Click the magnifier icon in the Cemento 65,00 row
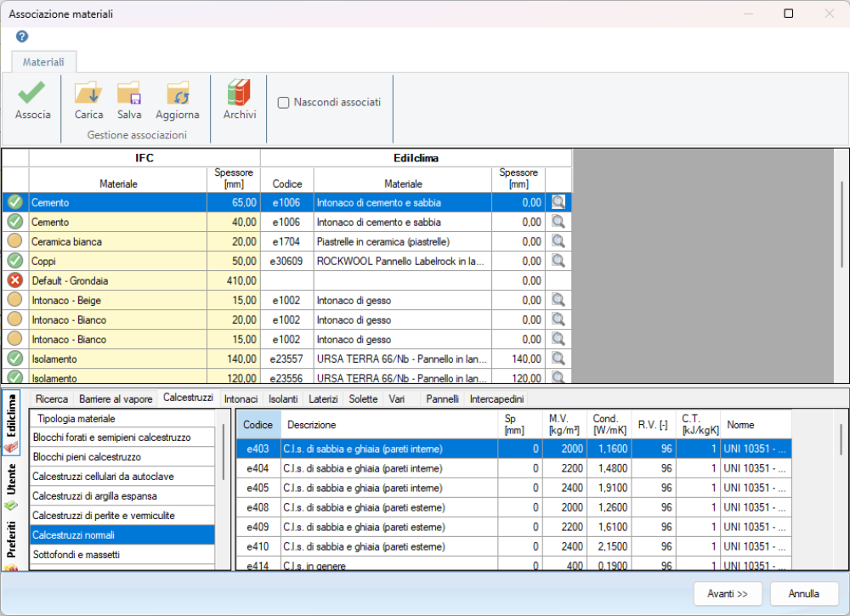This screenshot has width=850, height=616. (558, 202)
